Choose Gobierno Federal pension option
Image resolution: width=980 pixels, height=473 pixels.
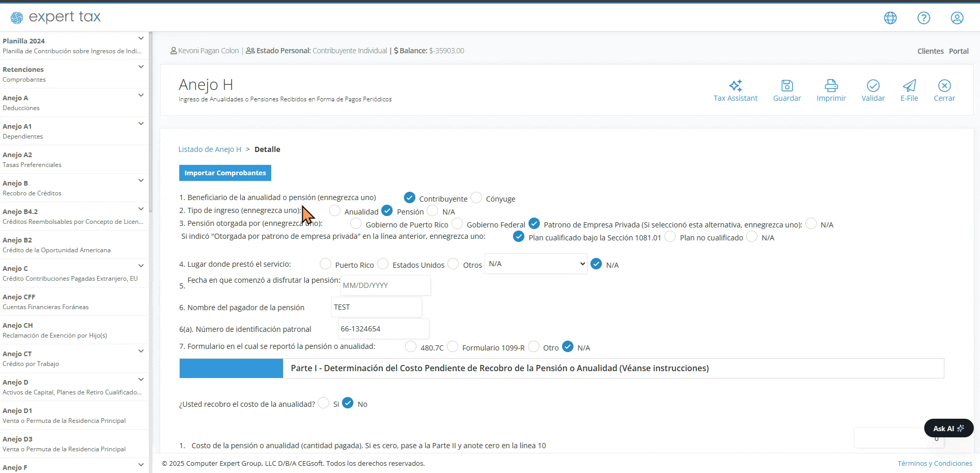tap(457, 224)
